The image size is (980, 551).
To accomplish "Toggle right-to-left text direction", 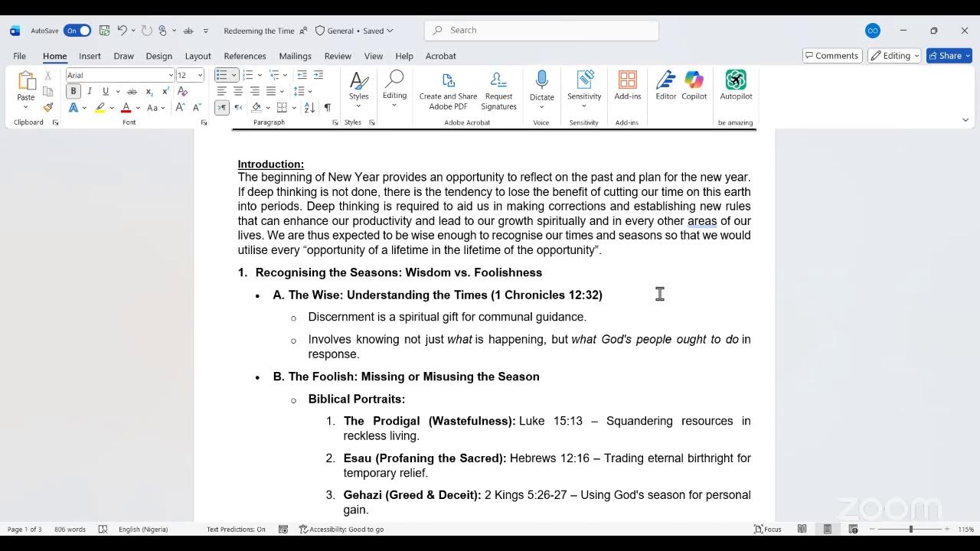I will coord(238,108).
